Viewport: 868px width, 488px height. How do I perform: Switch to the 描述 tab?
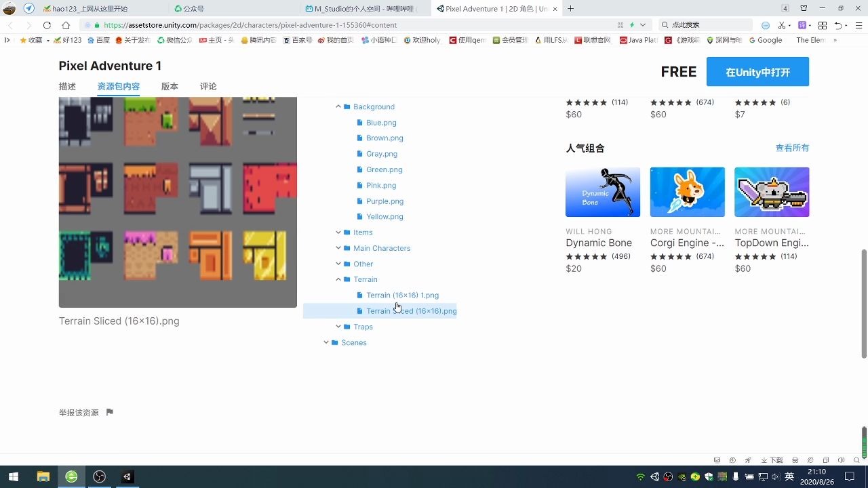click(67, 87)
